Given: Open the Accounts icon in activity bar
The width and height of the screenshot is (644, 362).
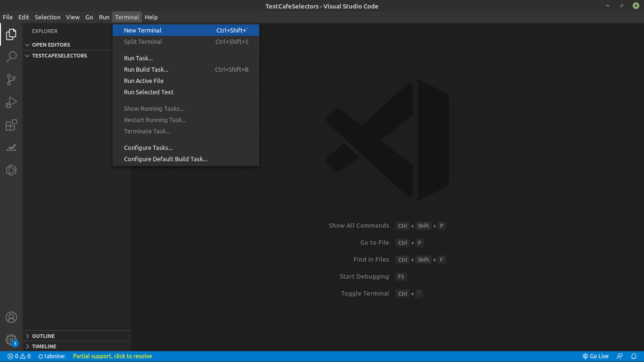Looking at the screenshot, I should pos(11,317).
